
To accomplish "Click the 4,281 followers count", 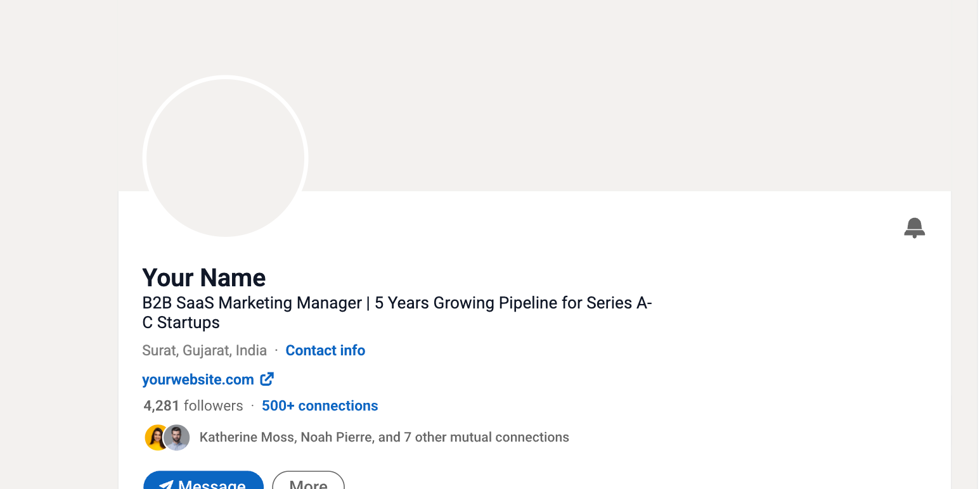I will pos(193,406).
